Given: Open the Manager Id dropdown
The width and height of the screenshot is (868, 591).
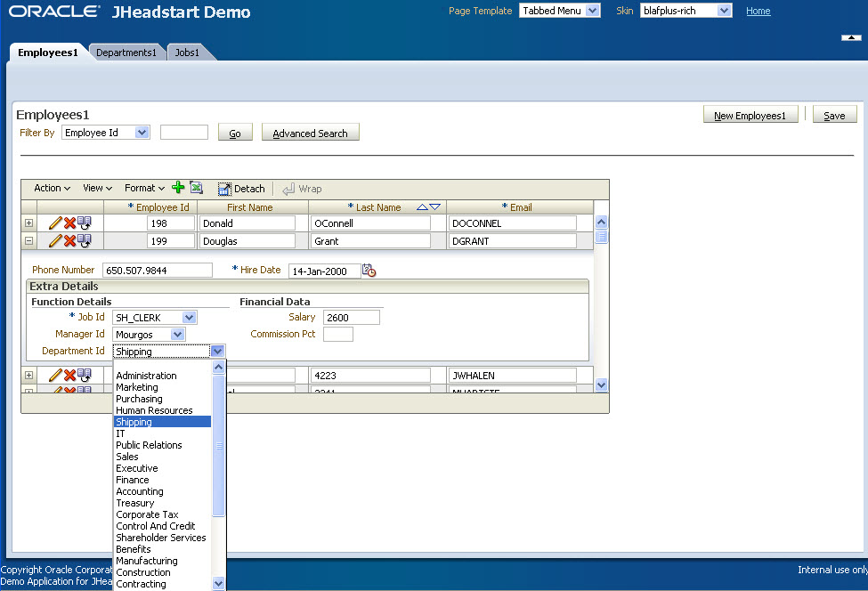Looking at the screenshot, I should [x=149, y=335].
